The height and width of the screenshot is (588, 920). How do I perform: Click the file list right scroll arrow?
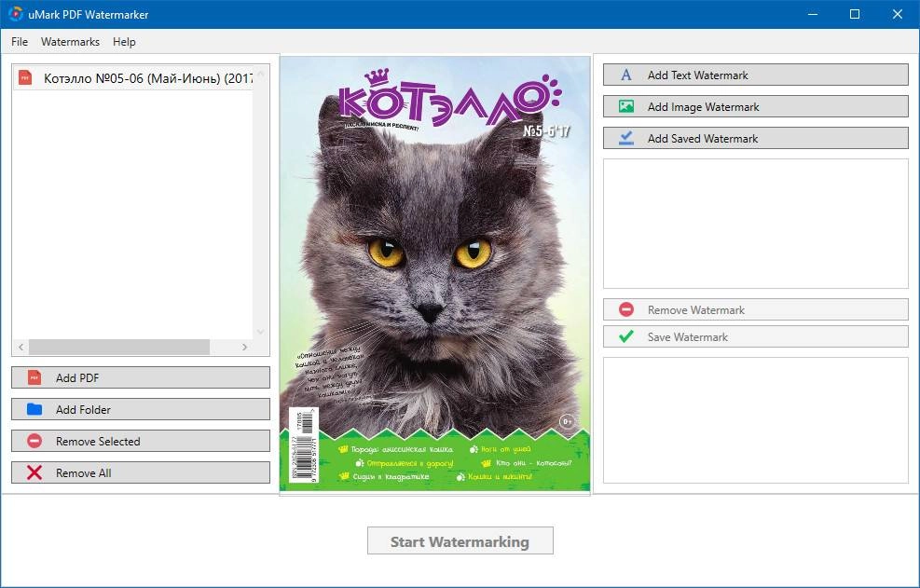coord(244,347)
